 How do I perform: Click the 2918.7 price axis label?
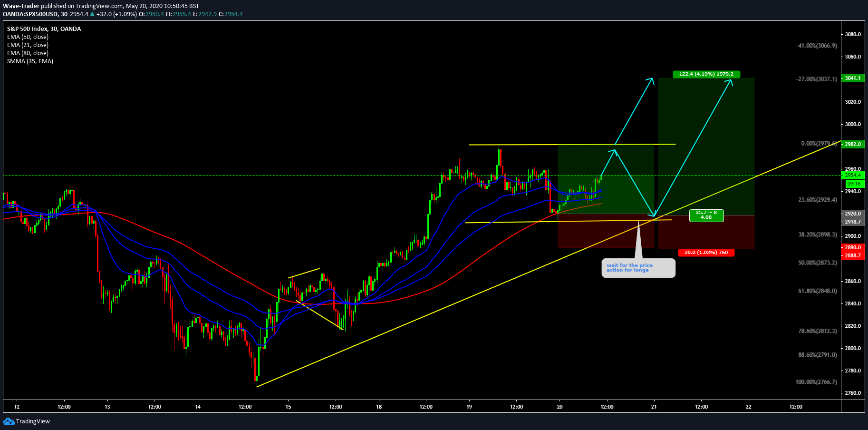[x=853, y=222]
